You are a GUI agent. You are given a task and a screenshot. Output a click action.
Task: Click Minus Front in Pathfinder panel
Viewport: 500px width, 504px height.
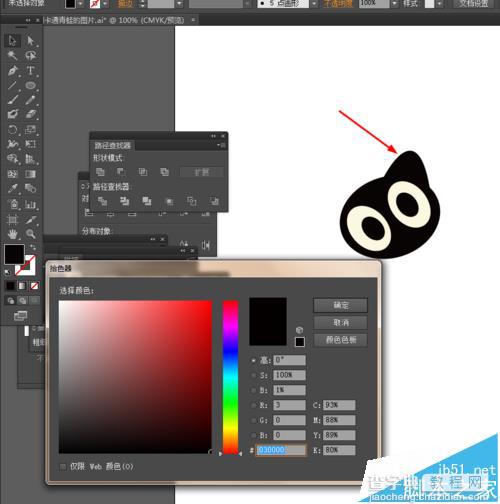pos(121,172)
